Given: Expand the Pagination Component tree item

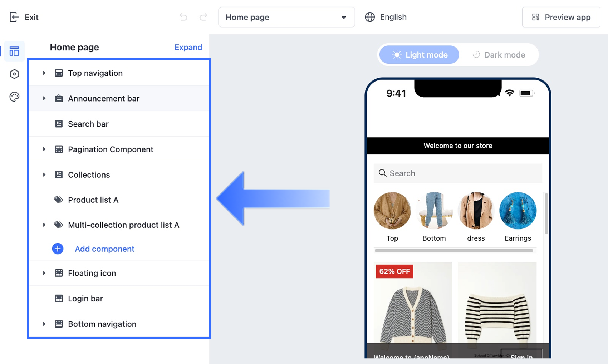Looking at the screenshot, I should tap(44, 149).
